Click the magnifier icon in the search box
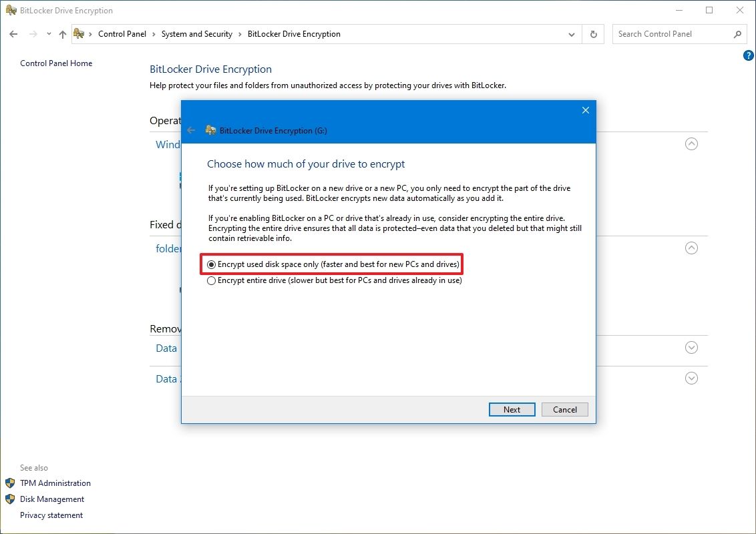The width and height of the screenshot is (756, 534). coord(737,33)
